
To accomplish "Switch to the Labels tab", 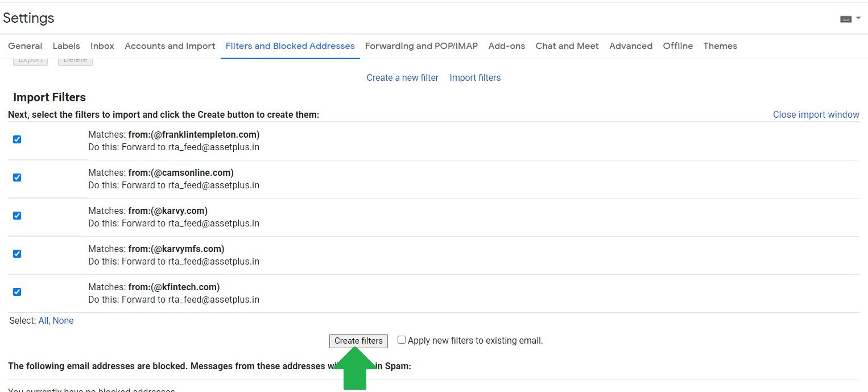I will pyautogui.click(x=66, y=46).
